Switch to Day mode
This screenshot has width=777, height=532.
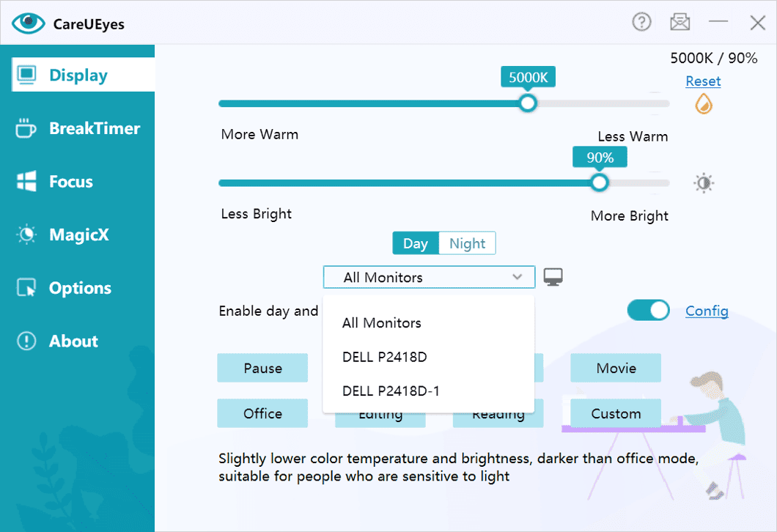(415, 243)
